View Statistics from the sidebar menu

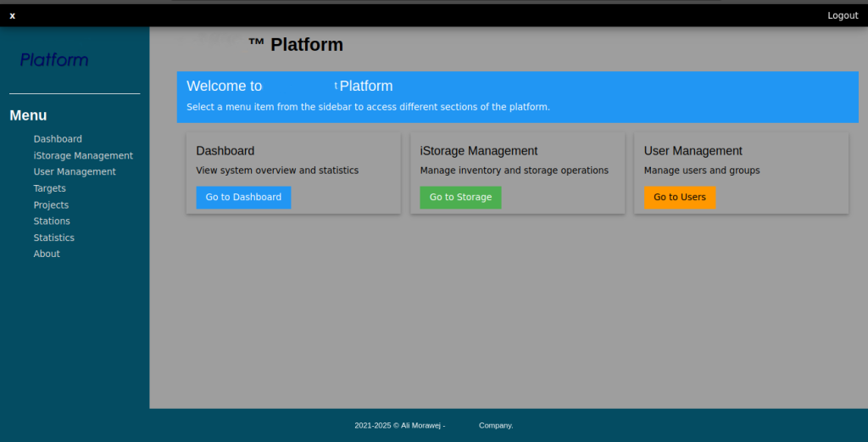point(53,238)
